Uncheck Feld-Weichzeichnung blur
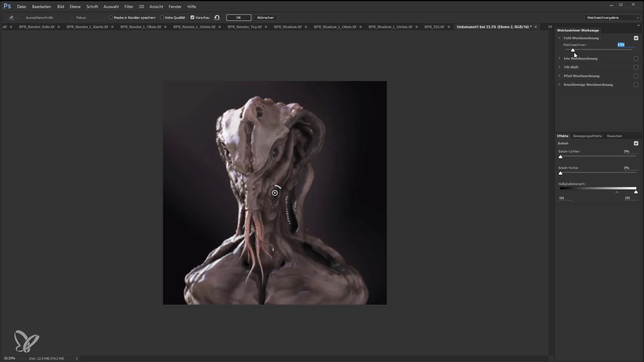The image size is (644, 362). coord(636,38)
